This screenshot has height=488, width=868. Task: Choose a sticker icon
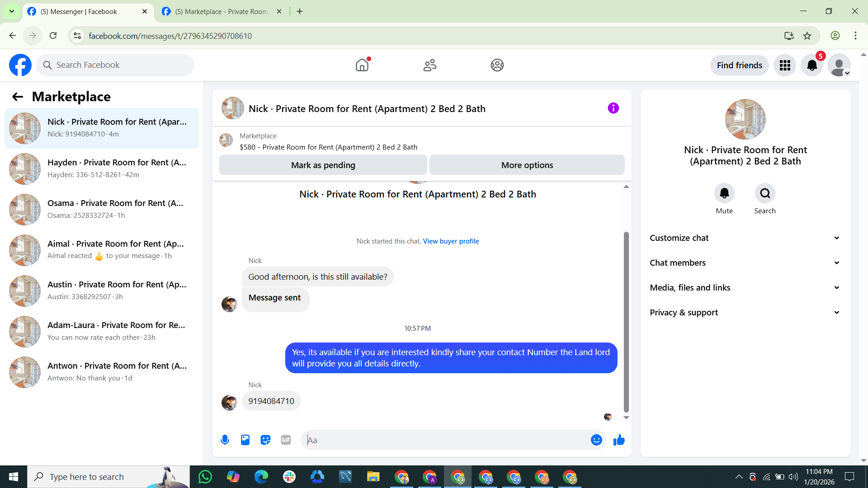pos(265,440)
